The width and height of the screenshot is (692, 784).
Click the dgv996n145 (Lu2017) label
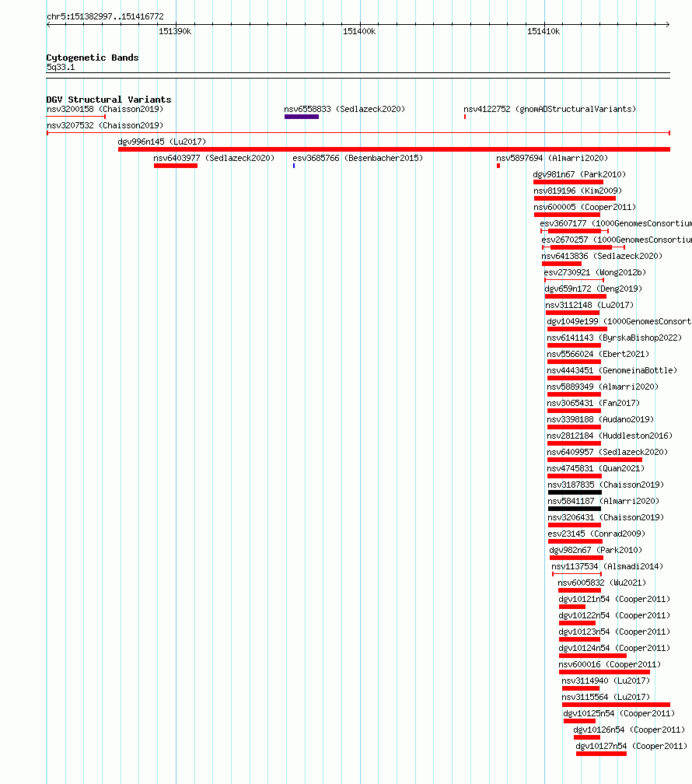click(162, 142)
